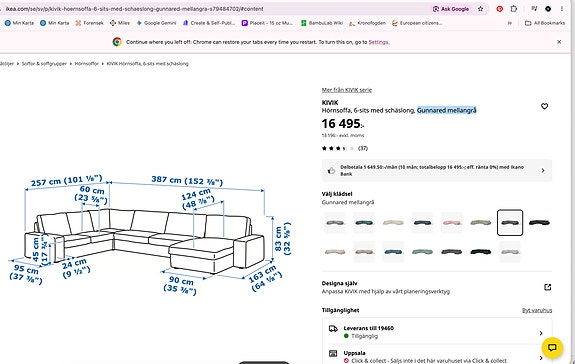Click Byt varuhus to change store
The height and width of the screenshot is (364, 575).
pyautogui.click(x=537, y=310)
